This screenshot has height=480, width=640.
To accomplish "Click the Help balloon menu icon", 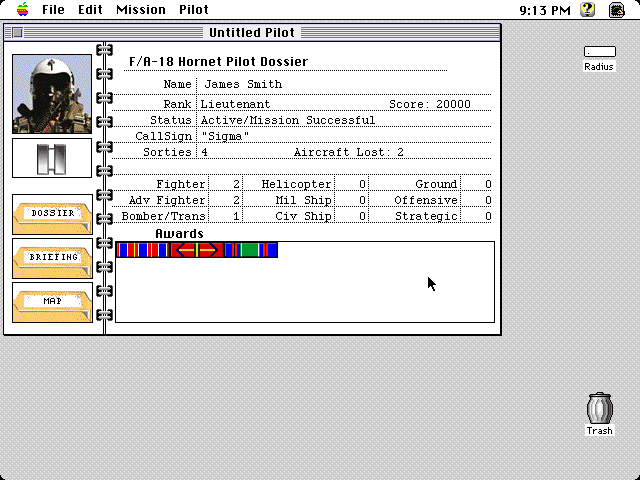I will coord(588,9).
